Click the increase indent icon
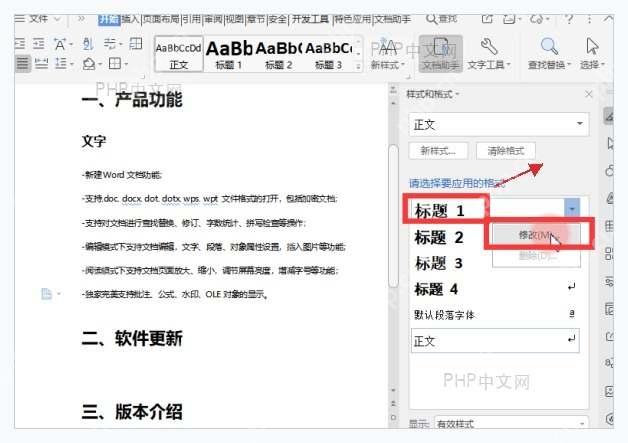The height and width of the screenshot is (443, 628). point(38,43)
